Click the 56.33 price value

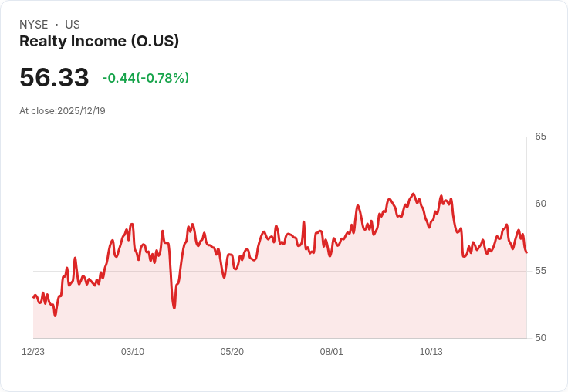pos(54,77)
